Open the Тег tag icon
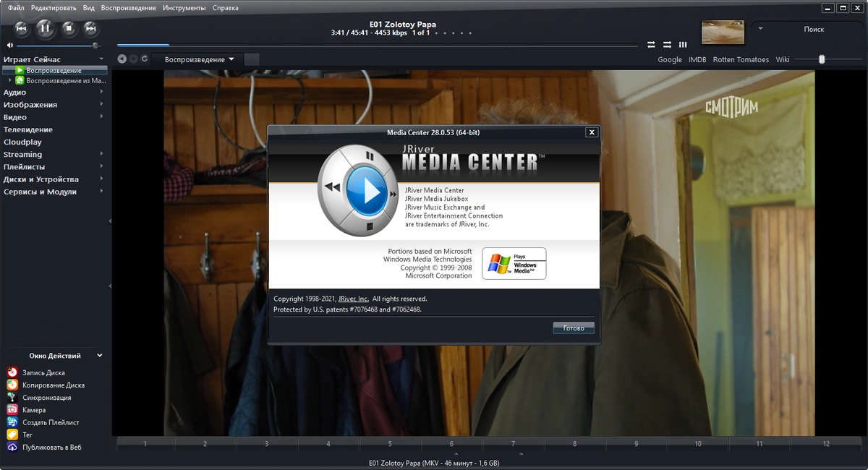 tap(12, 435)
